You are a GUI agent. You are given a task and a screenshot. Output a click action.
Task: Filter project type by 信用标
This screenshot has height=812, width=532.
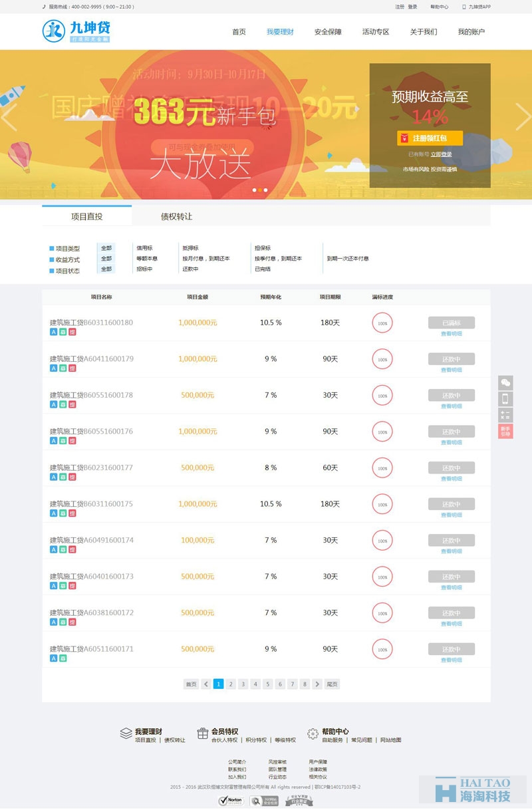[144, 248]
